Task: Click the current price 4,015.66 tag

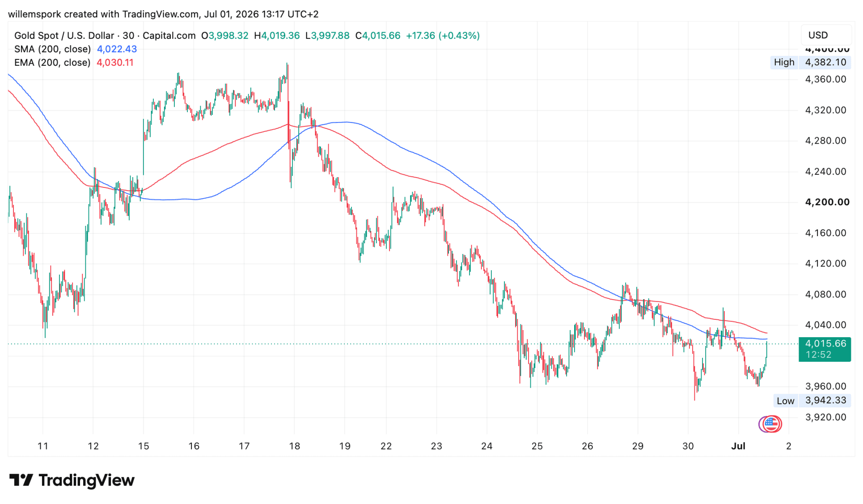Action: point(825,349)
